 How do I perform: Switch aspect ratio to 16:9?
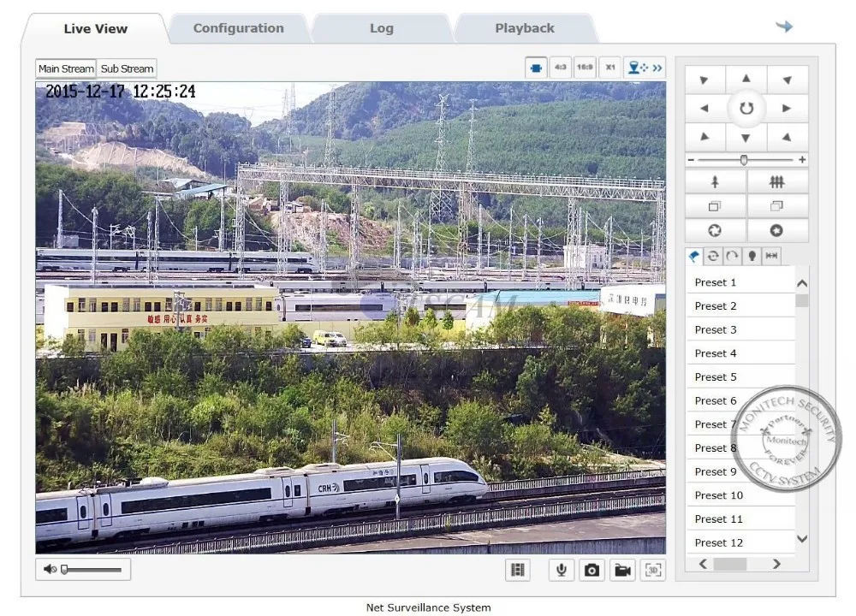[585, 68]
